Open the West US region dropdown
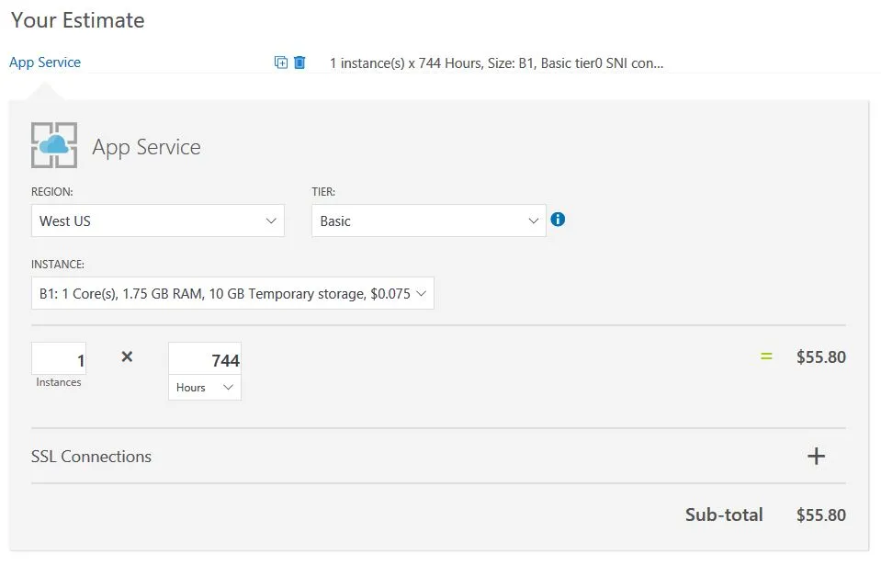The height and width of the screenshot is (588, 881). tap(158, 220)
